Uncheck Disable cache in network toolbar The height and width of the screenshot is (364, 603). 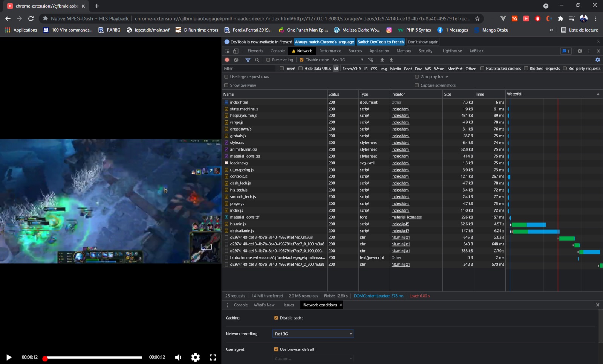click(x=301, y=60)
